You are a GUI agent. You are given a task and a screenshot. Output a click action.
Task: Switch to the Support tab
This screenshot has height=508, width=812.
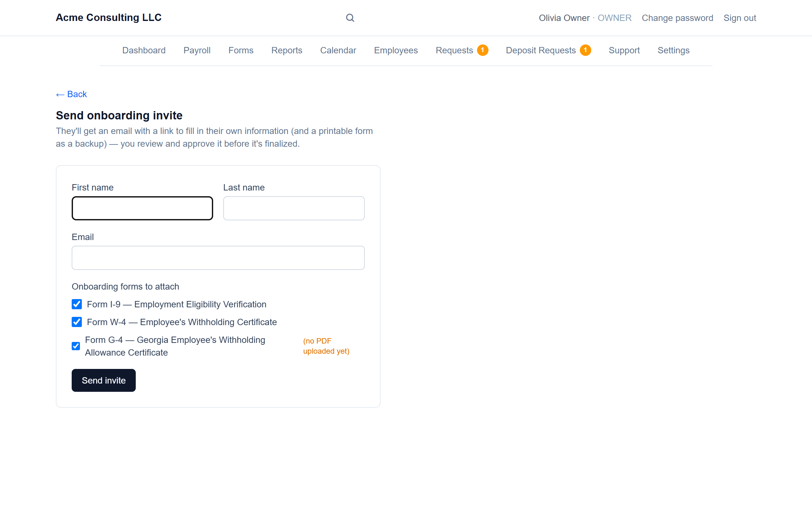click(x=624, y=50)
